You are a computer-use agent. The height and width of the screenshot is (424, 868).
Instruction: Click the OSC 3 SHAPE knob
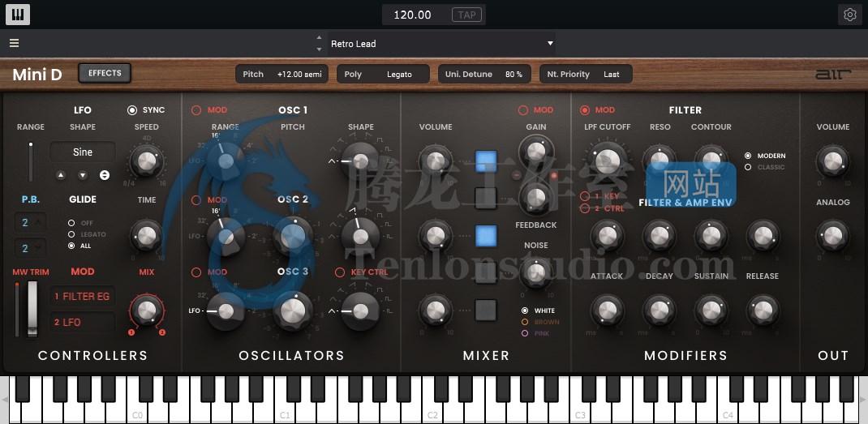coord(361,311)
